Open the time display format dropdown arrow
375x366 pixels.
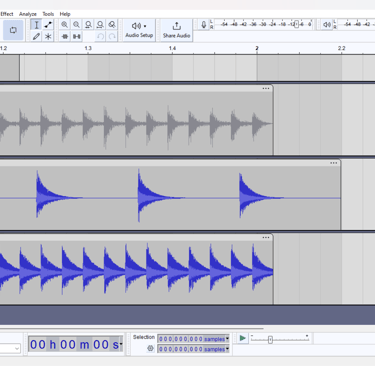(121, 344)
